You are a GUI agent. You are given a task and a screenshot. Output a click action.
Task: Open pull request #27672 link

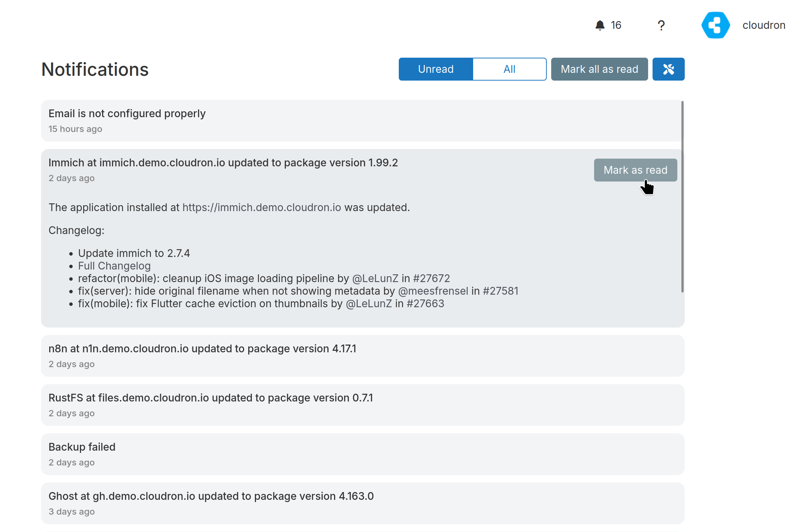(x=431, y=278)
